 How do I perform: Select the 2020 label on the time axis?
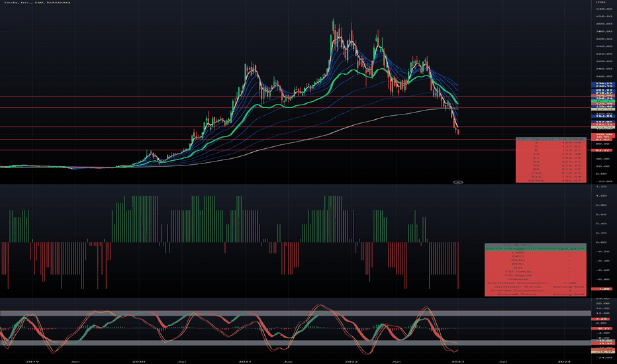click(x=138, y=361)
